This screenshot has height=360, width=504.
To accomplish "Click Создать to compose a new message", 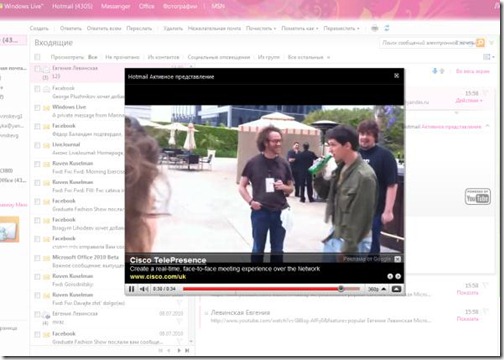I will [39, 28].
